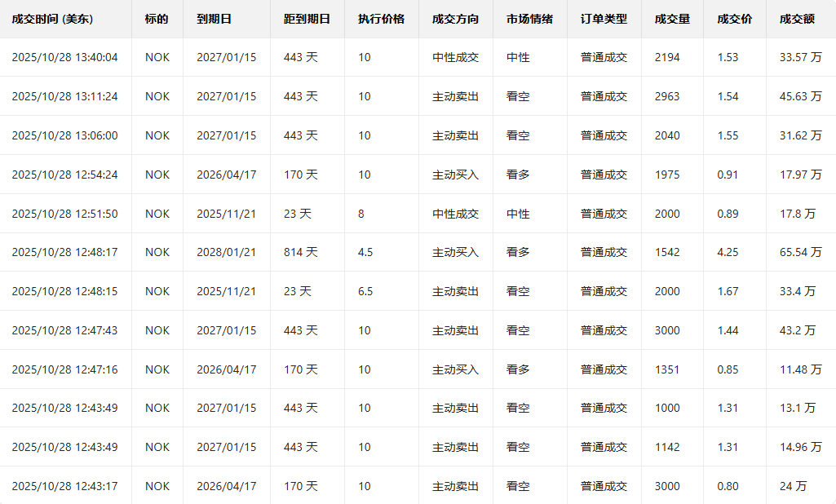
Task: Click volume value 1975
Action: point(667,175)
